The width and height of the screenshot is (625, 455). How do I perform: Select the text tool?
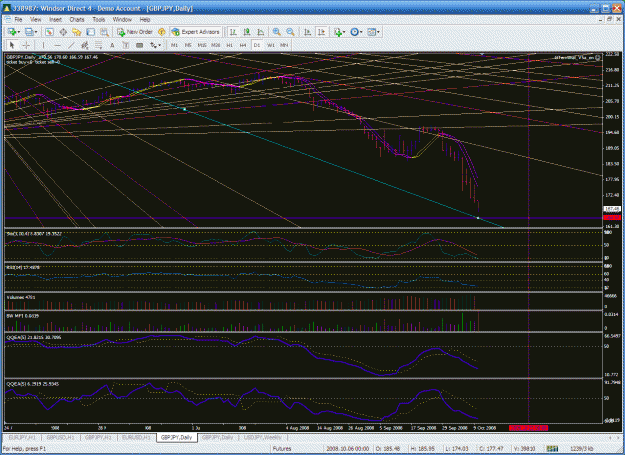tap(112, 45)
